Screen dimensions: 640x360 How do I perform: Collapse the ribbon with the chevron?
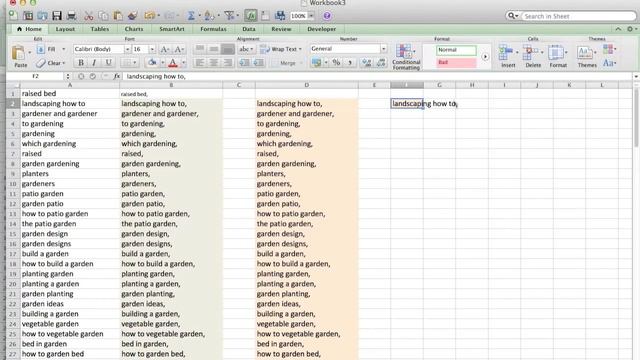618,29
